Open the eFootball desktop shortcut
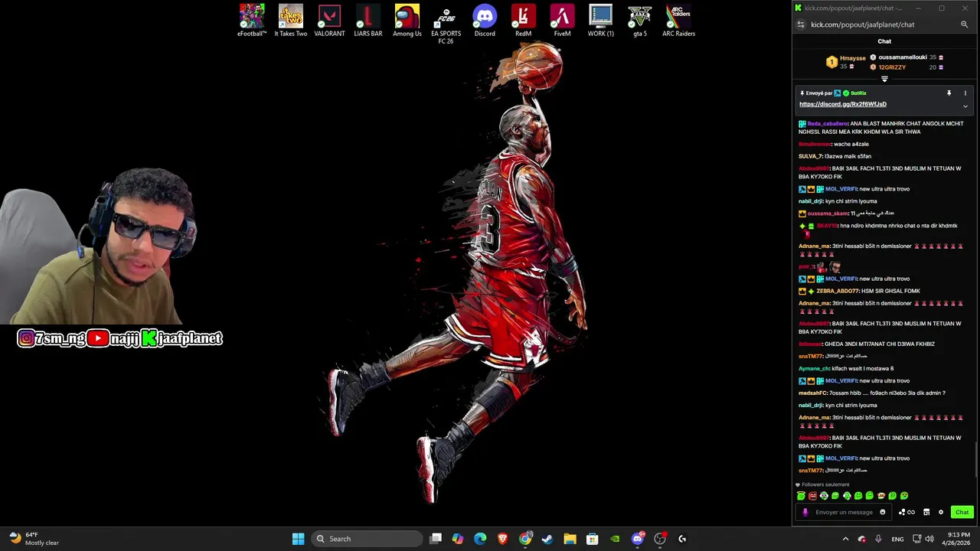980x551 pixels. point(252,21)
